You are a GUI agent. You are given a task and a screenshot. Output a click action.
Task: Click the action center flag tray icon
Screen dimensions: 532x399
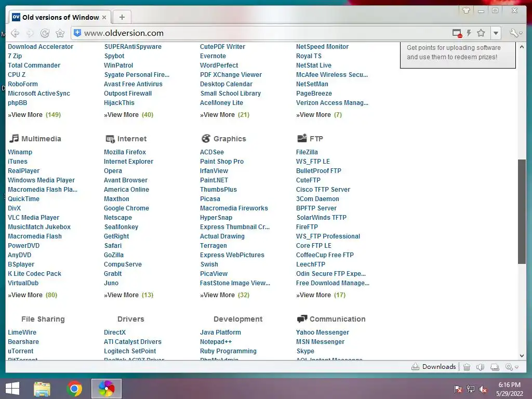tap(458, 389)
